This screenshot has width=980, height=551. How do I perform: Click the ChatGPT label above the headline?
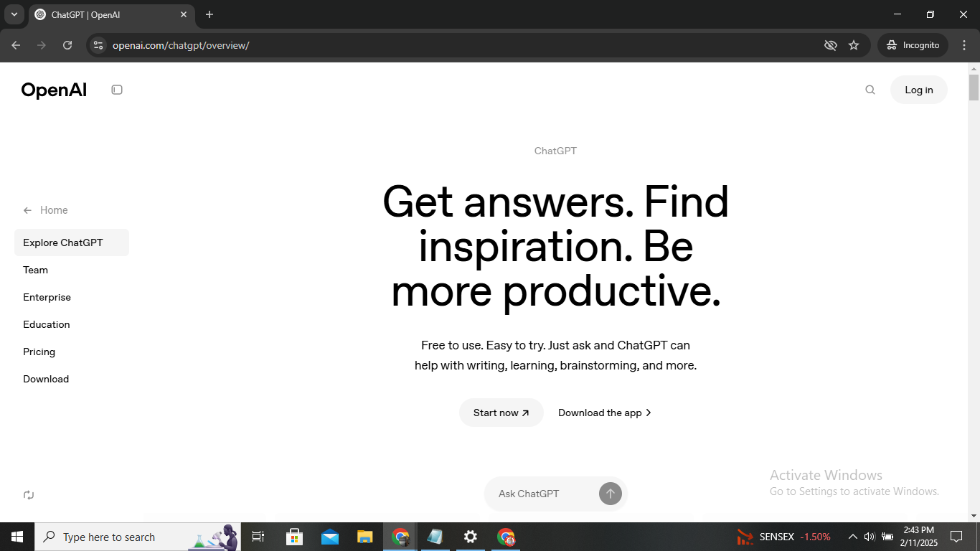555,151
